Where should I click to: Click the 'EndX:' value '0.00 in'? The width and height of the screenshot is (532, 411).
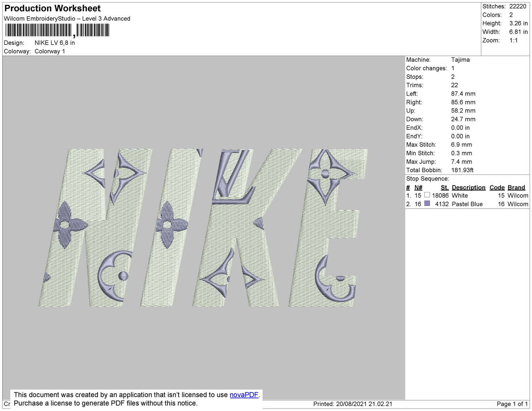pos(461,128)
